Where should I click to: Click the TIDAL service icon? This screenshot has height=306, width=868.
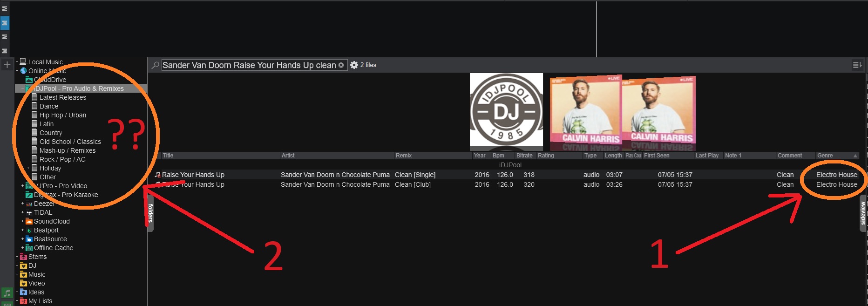click(x=29, y=213)
